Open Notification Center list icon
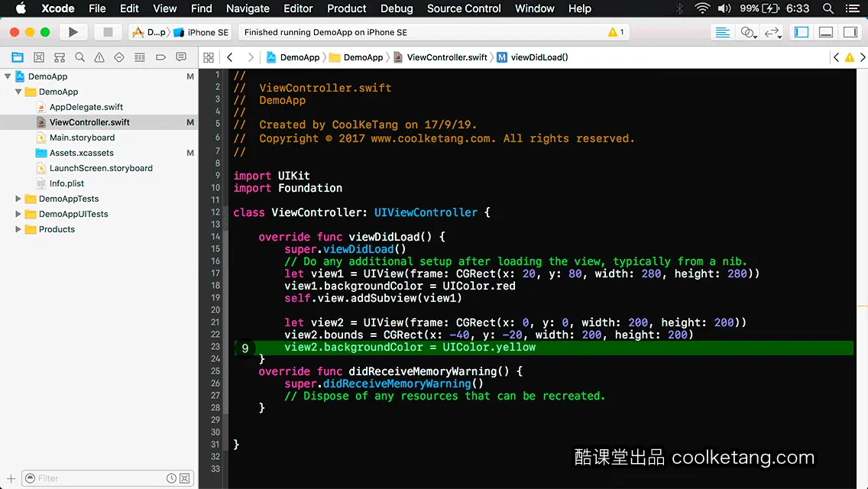The width and height of the screenshot is (868, 489). coord(853,8)
